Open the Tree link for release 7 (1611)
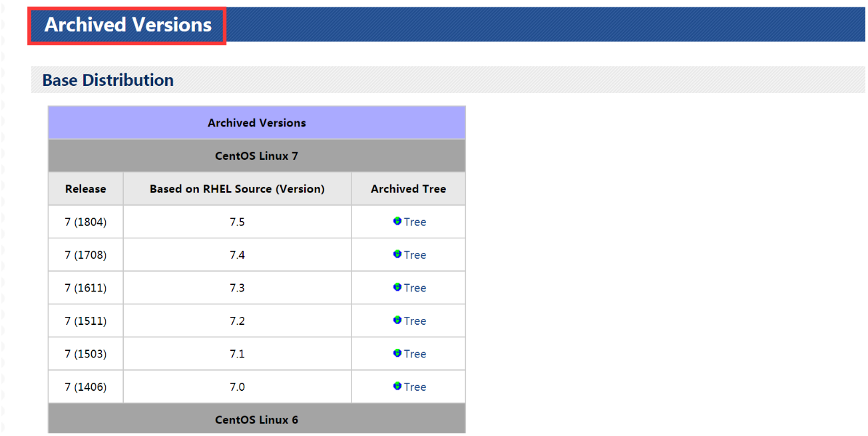This screenshot has width=868, height=436. 415,288
